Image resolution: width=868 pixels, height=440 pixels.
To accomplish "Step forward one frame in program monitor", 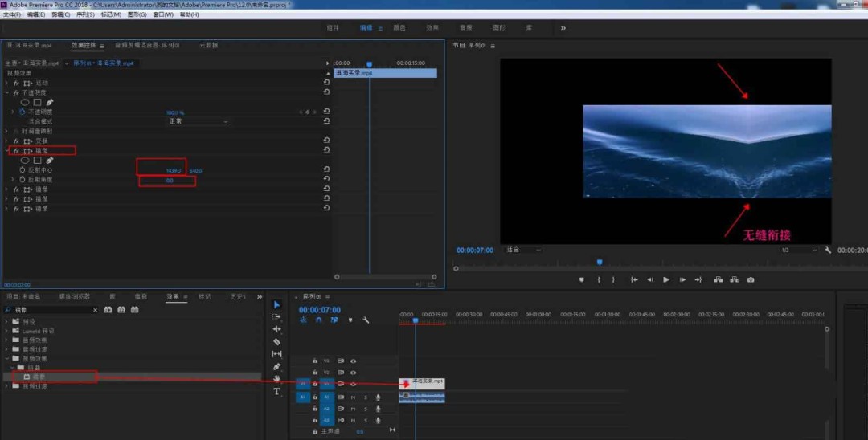I will pyautogui.click(x=682, y=279).
